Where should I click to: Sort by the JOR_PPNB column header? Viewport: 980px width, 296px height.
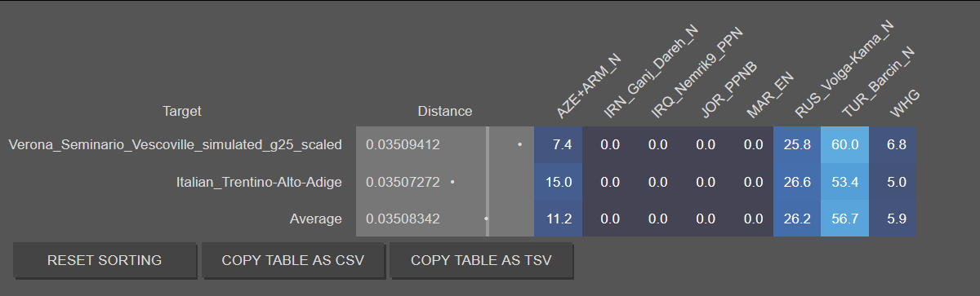coord(728,91)
